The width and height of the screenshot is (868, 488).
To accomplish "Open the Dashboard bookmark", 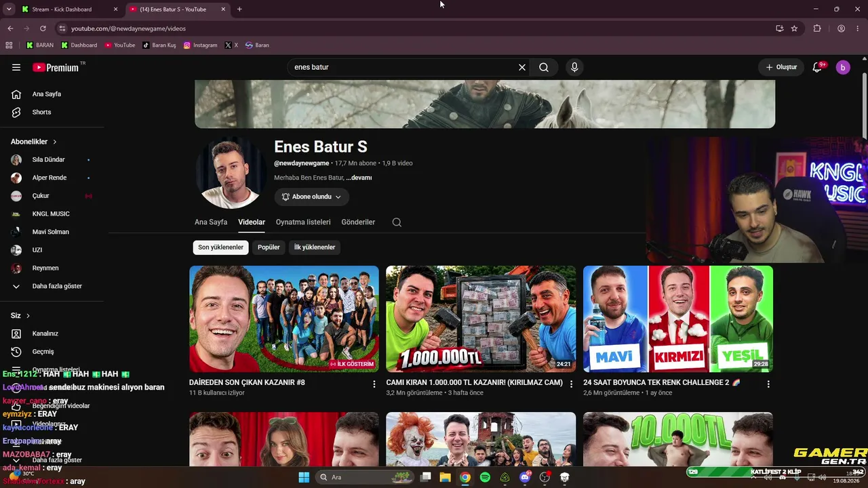I will click(x=79, y=45).
